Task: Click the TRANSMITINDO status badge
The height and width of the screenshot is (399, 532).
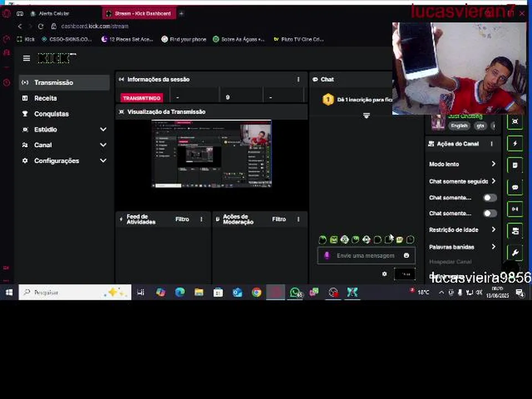Action: point(141,98)
